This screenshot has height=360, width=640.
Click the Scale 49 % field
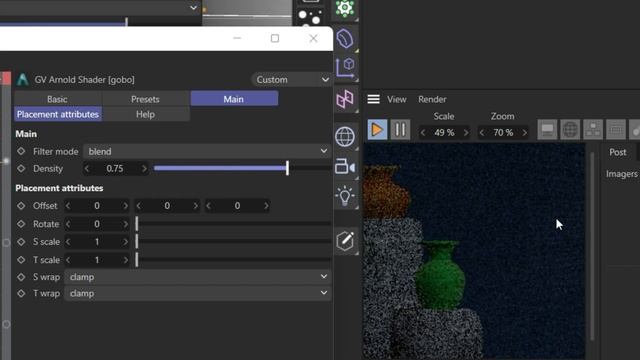[x=444, y=133]
